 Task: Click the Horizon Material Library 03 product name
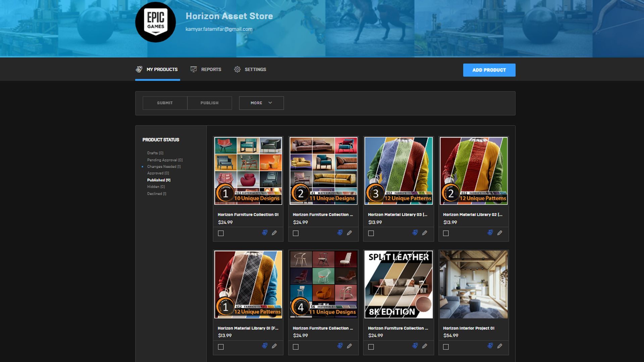tap(397, 215)
